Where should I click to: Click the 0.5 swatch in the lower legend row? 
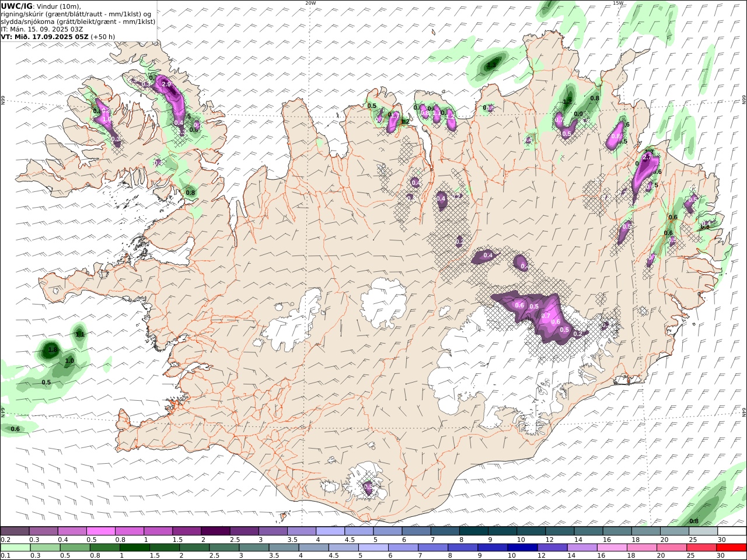pyautogui.click(x=75, y=547)
